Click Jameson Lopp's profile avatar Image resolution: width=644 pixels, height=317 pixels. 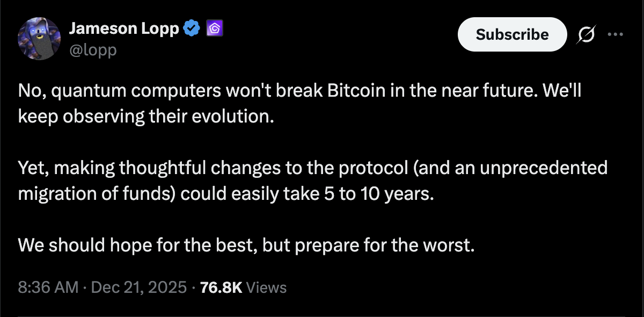coord(39,38)
